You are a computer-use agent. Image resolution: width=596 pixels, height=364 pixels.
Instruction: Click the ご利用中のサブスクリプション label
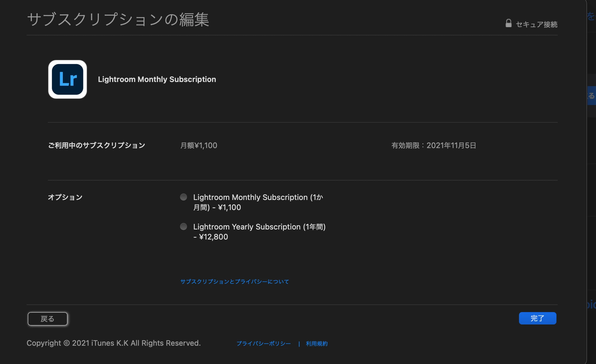click(x=96, y=145)
